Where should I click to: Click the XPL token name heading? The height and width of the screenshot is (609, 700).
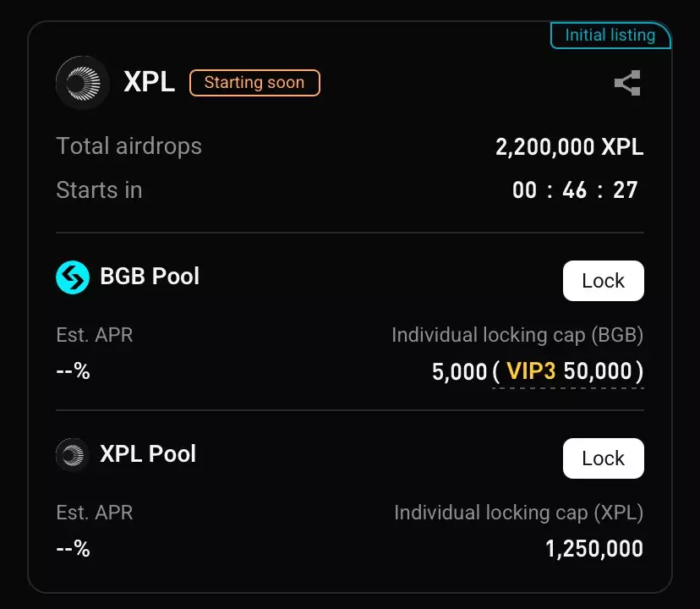pos(149,83)
